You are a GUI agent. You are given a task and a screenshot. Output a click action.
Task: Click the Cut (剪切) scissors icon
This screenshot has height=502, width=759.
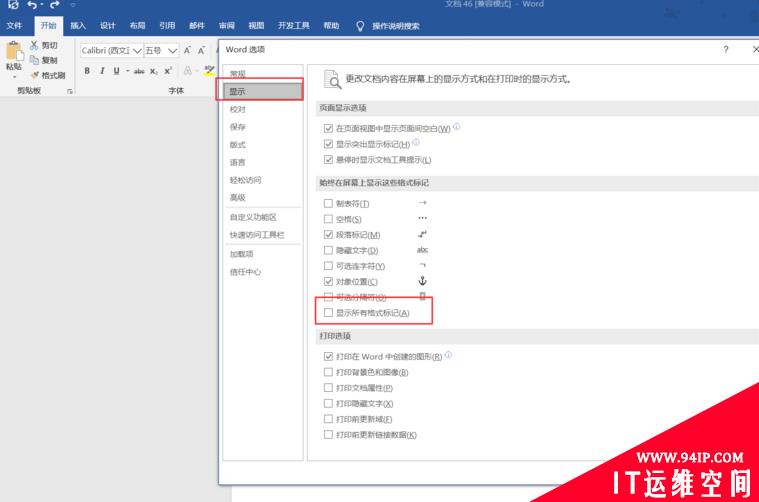tap(34, 46)
